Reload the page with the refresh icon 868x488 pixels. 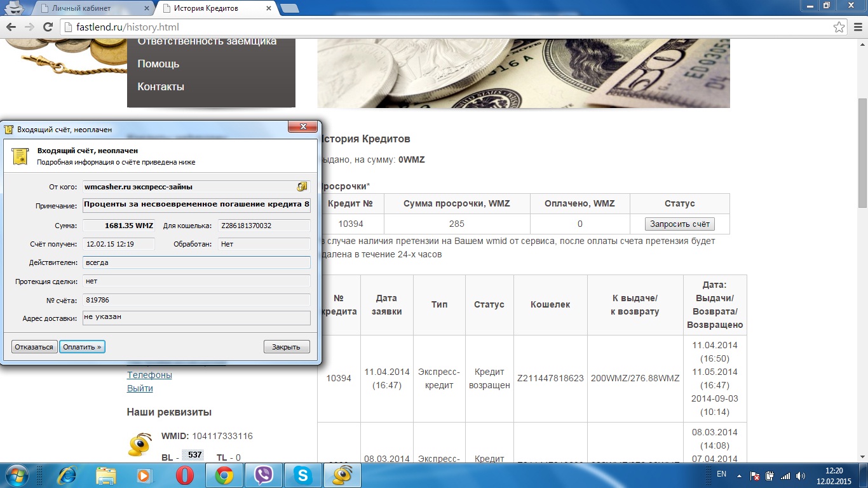click(x=47, y=27)
